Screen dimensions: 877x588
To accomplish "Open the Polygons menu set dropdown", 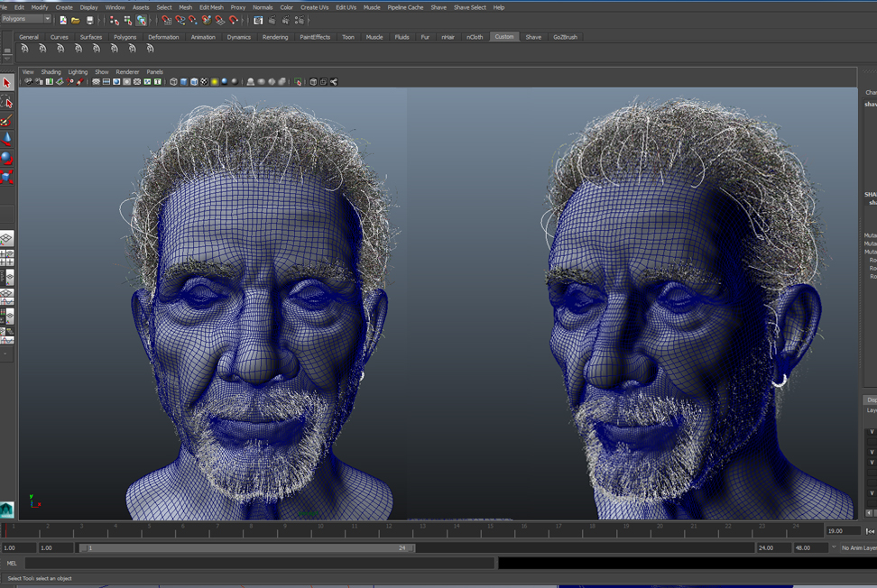I will click(26, 19).
